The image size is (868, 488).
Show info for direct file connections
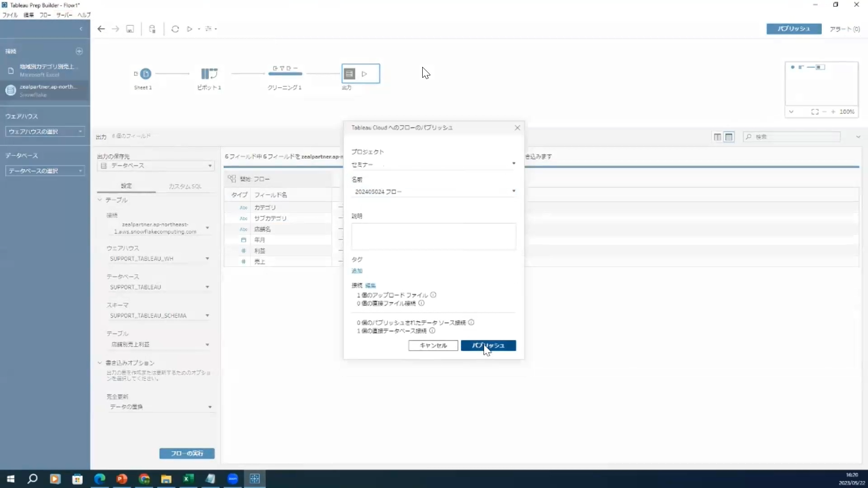point(421,303)
